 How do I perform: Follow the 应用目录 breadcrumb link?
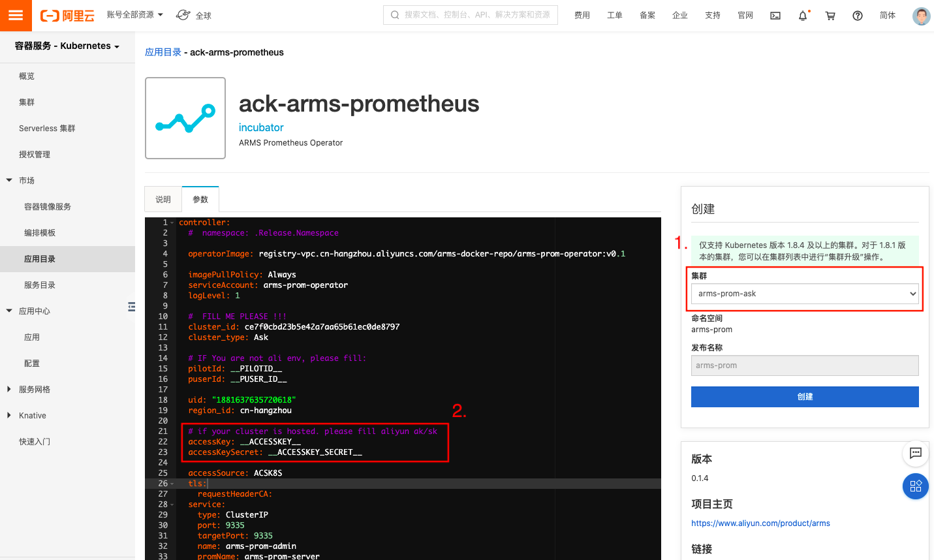(163, 52)
